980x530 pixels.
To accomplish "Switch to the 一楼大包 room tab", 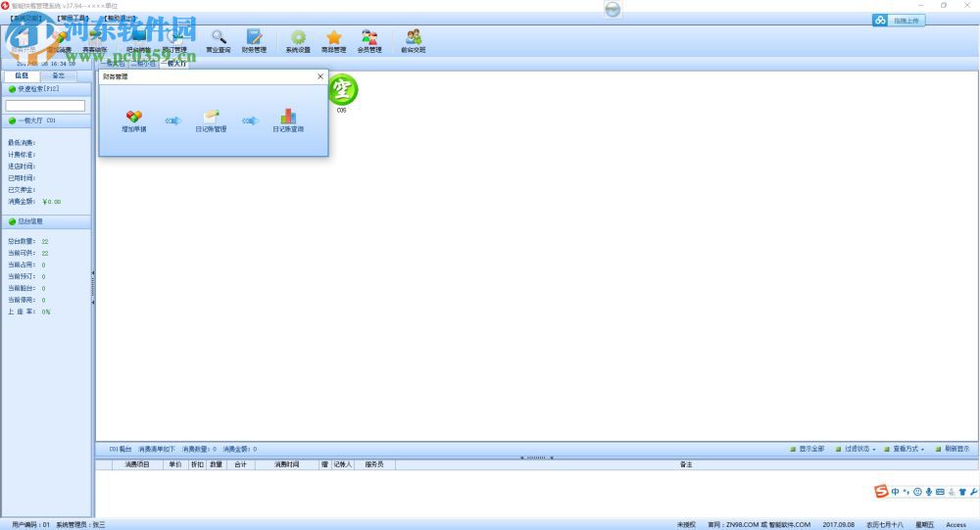I will (x=113, y=64).
